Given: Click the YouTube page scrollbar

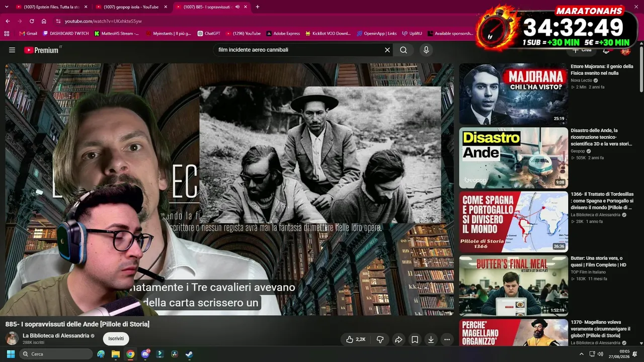Looking at the screenshot, I should tap(641, 69).
